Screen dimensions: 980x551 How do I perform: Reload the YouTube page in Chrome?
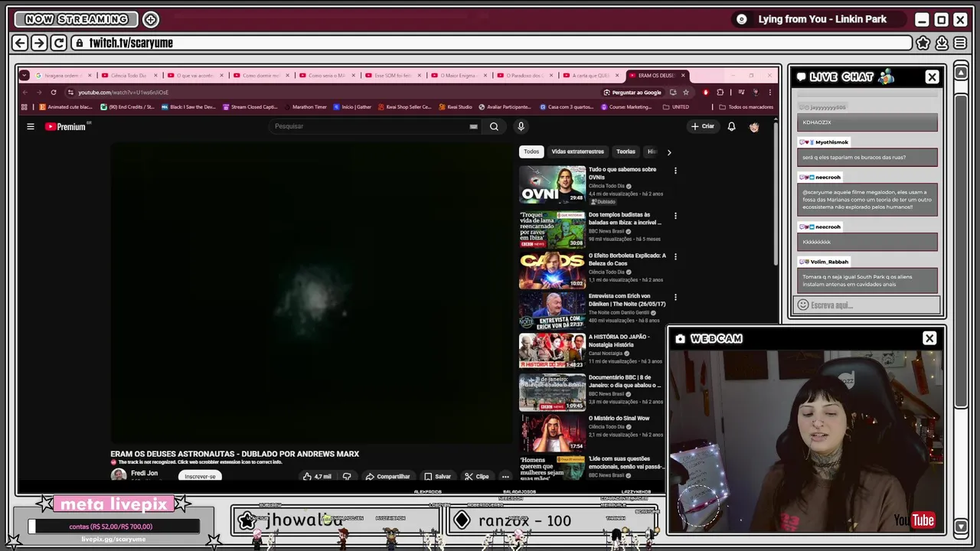pyautogui.click(x=54, y=92)
